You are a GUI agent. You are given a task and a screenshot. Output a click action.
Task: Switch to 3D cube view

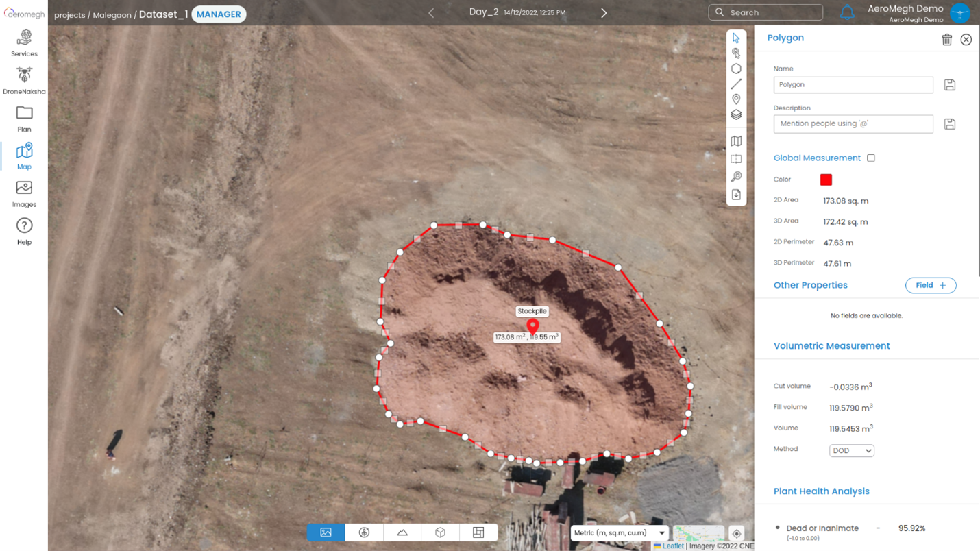tap(440, 532)
